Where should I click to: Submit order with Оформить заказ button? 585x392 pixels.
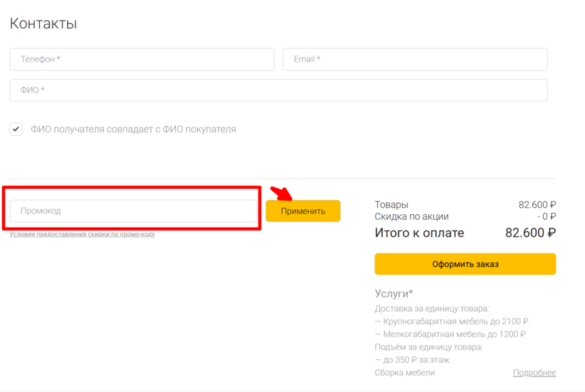[x=465, y=264]
